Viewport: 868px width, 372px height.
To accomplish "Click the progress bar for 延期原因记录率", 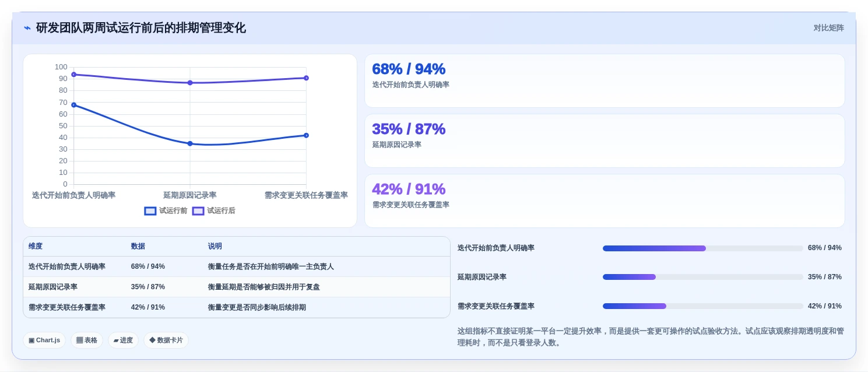I will [x=703, y=277].
